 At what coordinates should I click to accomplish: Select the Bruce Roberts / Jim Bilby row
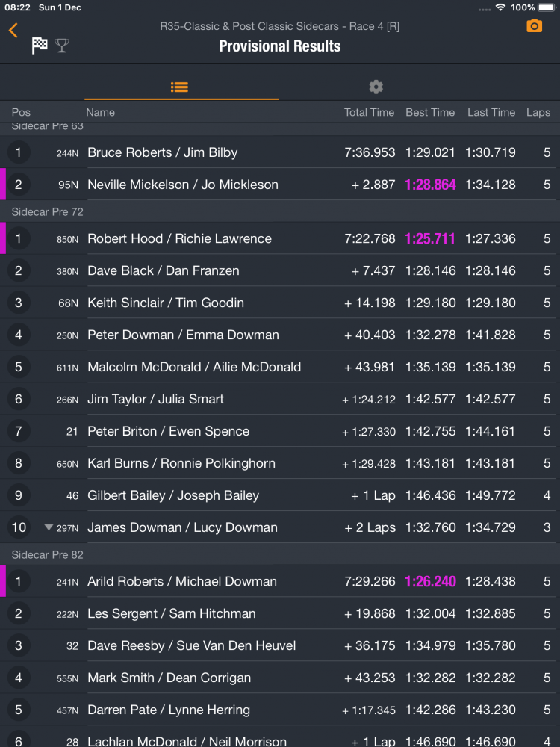point(163,152)
